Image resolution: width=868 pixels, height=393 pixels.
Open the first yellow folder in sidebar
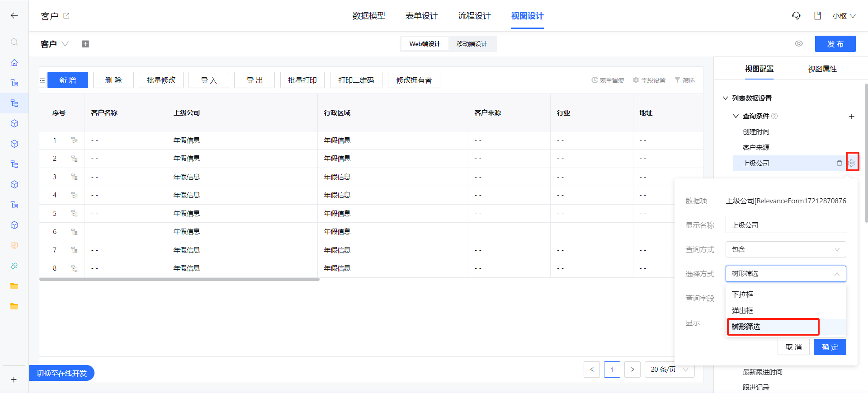pos(14,286)
